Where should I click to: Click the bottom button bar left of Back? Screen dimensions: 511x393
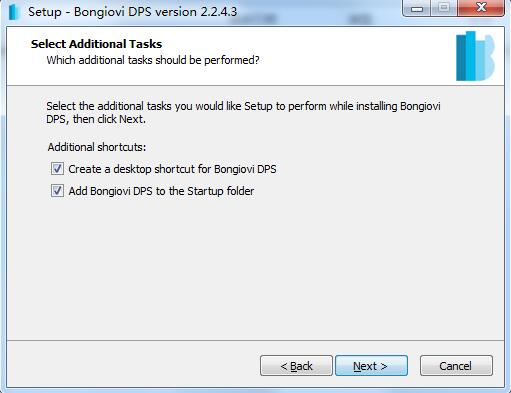(x=133, y=365)
